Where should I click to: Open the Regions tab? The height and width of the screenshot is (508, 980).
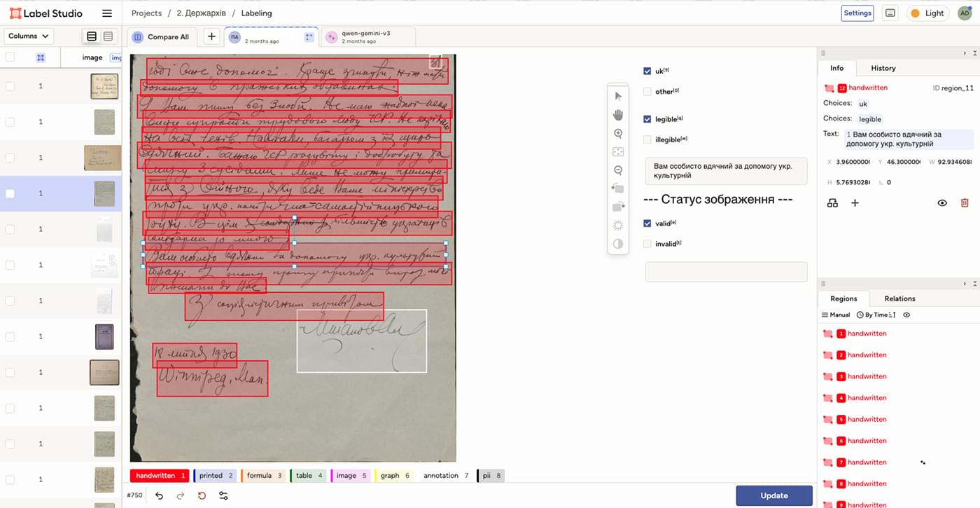tap(843, 298)
